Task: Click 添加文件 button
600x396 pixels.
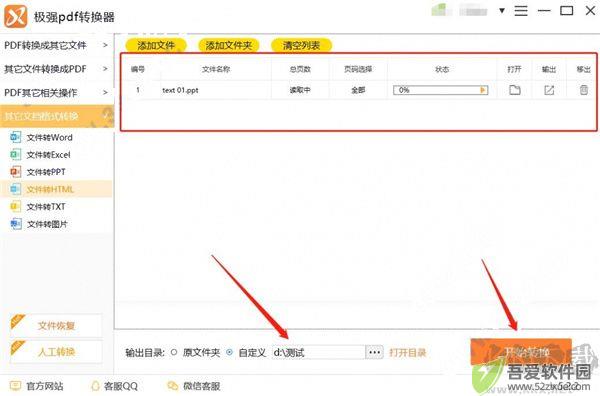Action: tap(156, 45)
